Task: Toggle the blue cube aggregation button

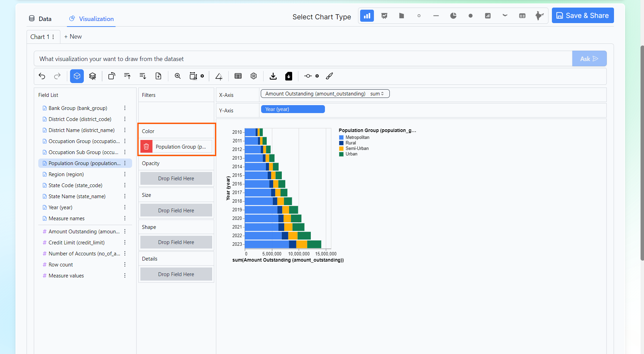Action: click(x=77, y=76)
